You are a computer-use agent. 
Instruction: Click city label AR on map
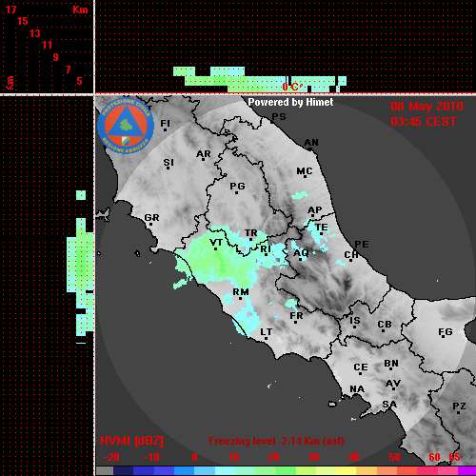click(204, 154)
